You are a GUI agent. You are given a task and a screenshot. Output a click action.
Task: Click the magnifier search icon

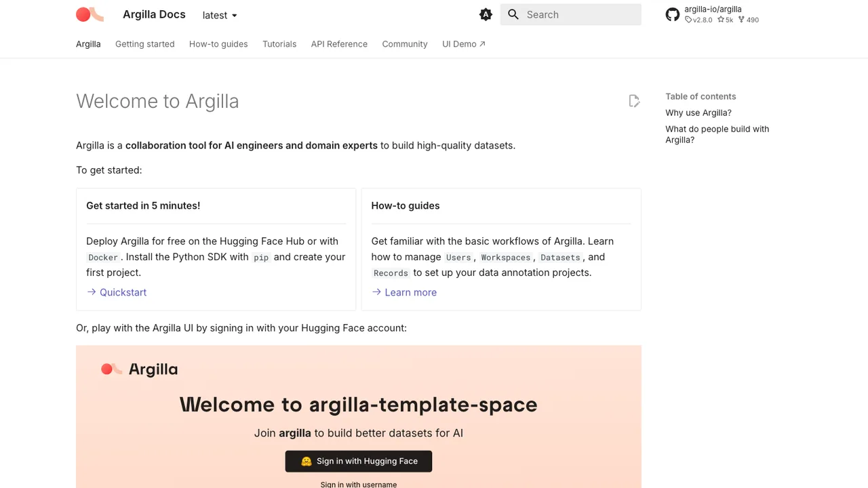(513, 14)
